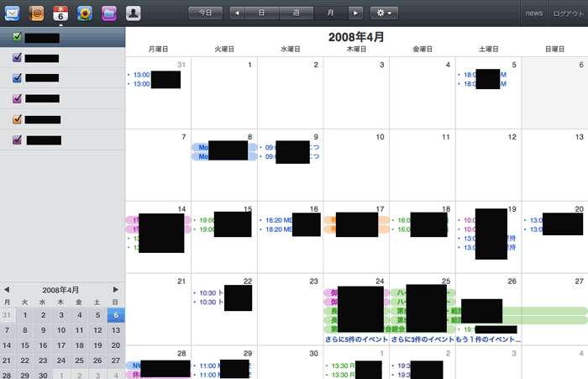This screenshot has width=588, height=379.
Task: Toggle the pink-magenta calendar checkbox
Action: (x=17, y=98)
